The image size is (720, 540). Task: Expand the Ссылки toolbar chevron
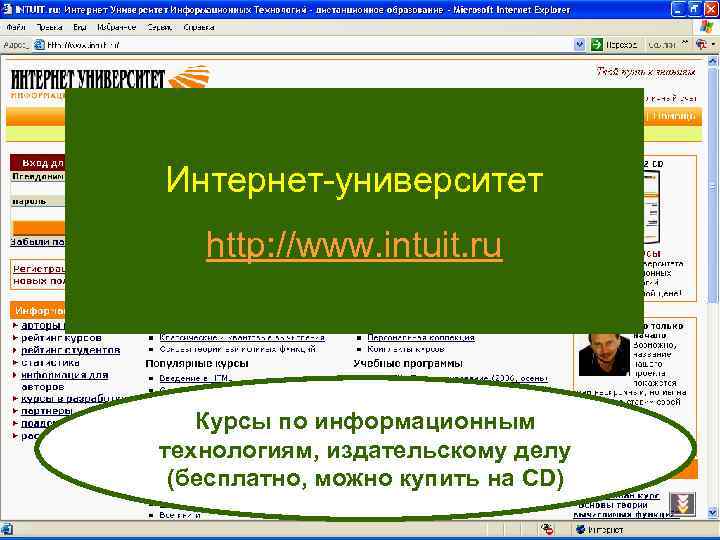(x=685, y=43)
